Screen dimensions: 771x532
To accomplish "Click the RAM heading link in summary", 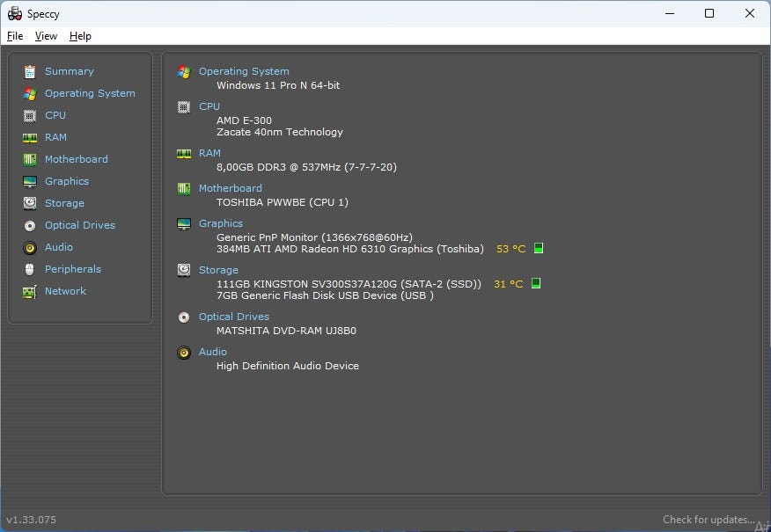I will click(209, 153).
